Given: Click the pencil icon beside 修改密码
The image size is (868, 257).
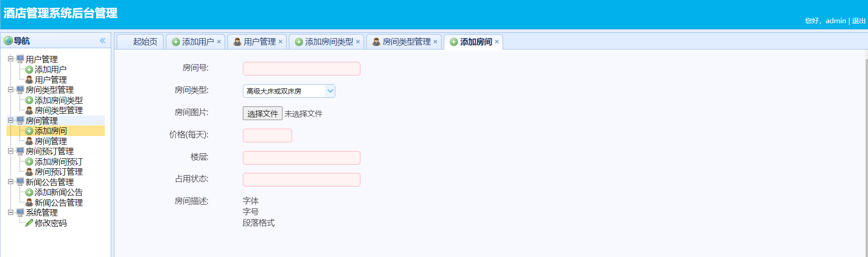Looking at the screenshot, I should (29, 223).
